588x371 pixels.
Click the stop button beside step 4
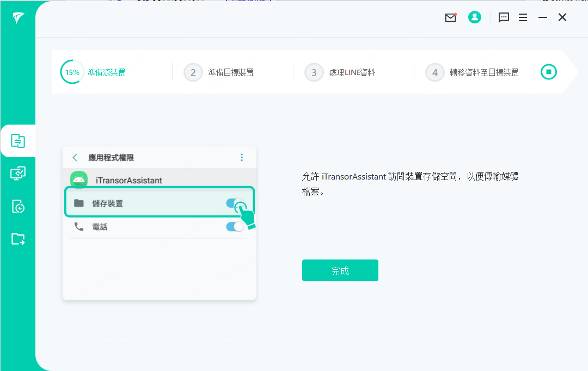pyautogui.click(x=549, y=71)
